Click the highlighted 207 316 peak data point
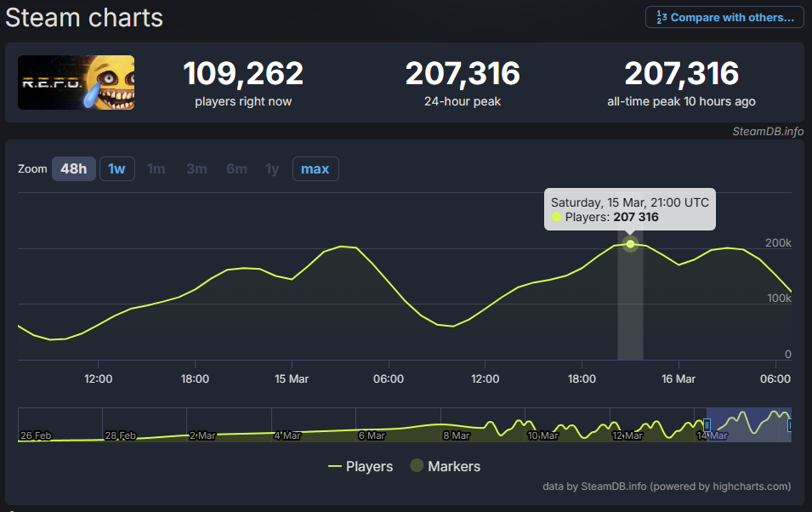Screen dimensions: 812x512 pos(630,244)
